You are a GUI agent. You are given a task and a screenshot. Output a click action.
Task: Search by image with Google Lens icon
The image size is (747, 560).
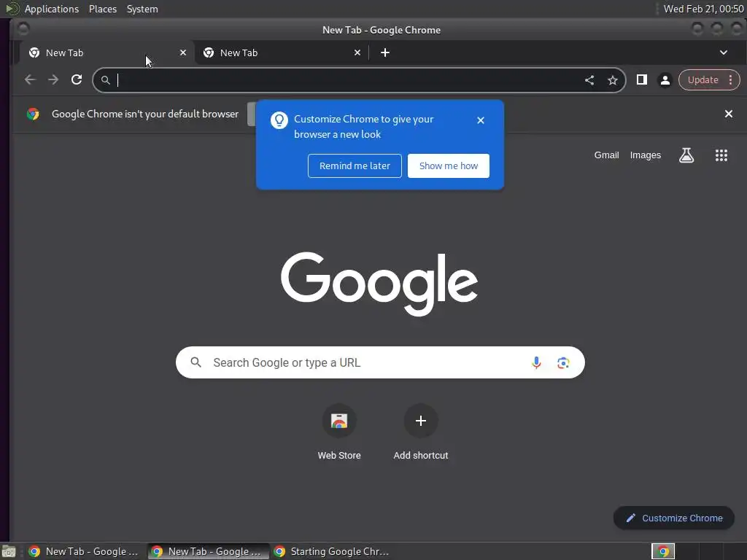[563, 363]
